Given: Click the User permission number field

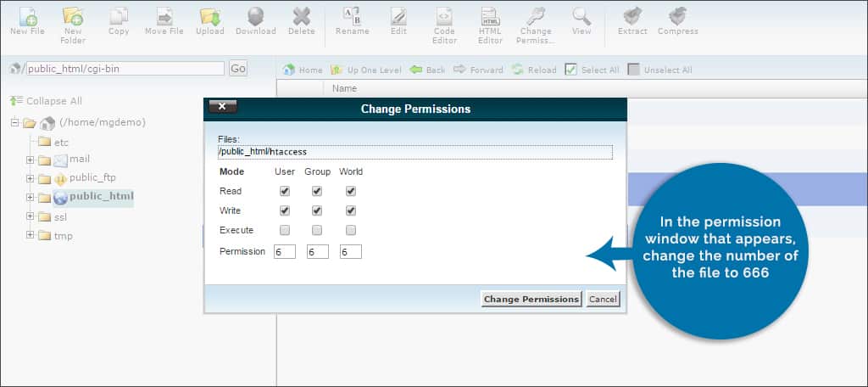Looking at the screenshot, I should (x=285, y=252).
